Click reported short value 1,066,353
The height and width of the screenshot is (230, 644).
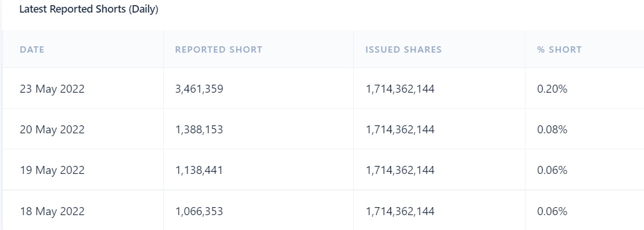(x=199, y=212)
